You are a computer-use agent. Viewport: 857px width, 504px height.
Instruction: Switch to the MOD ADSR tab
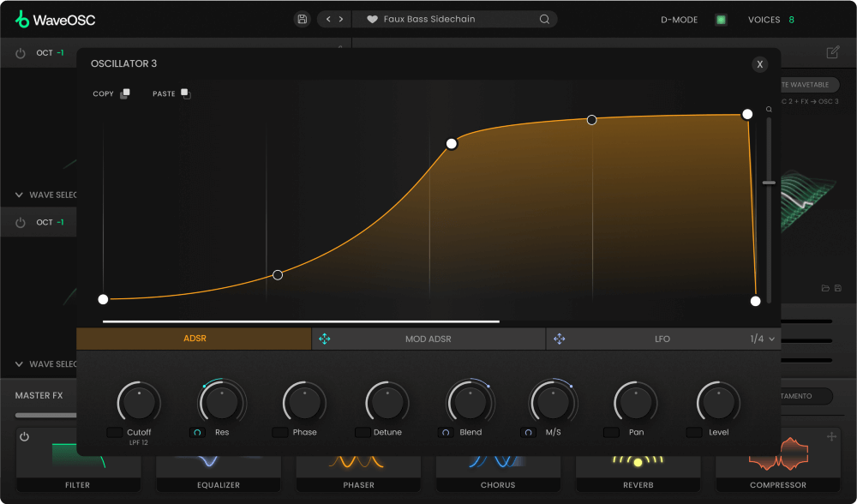[428, 339]
